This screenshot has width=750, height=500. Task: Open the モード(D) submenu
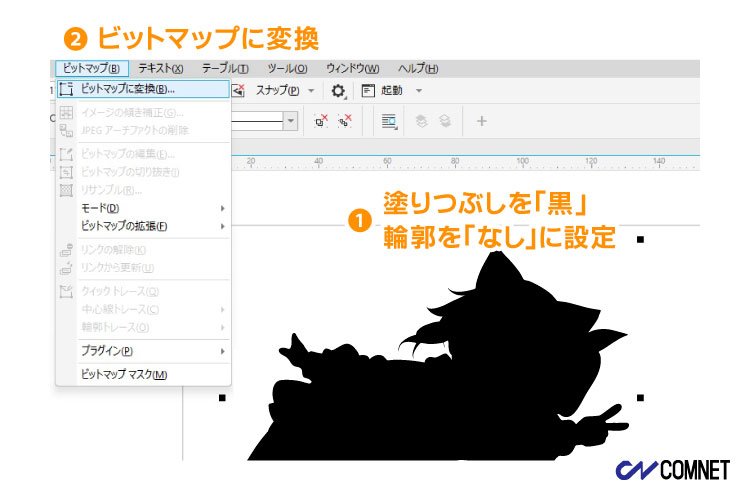tap(143, 208)
